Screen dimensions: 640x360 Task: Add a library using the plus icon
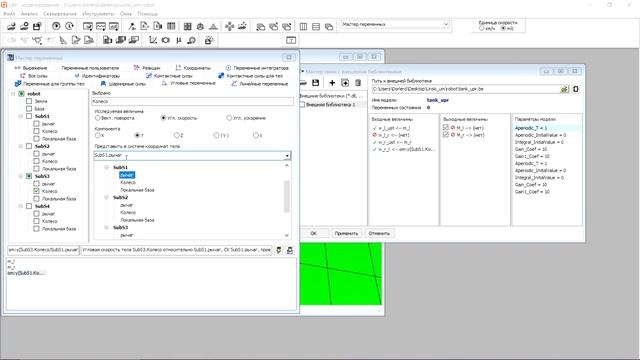[x=332, y=83]
